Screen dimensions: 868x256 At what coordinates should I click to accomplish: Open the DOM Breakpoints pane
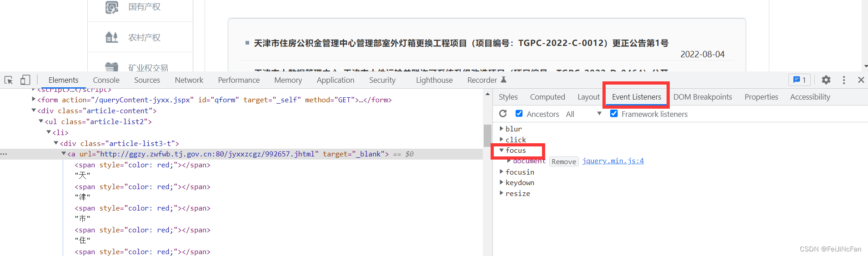pyautogui.click(x=702, y=97)
